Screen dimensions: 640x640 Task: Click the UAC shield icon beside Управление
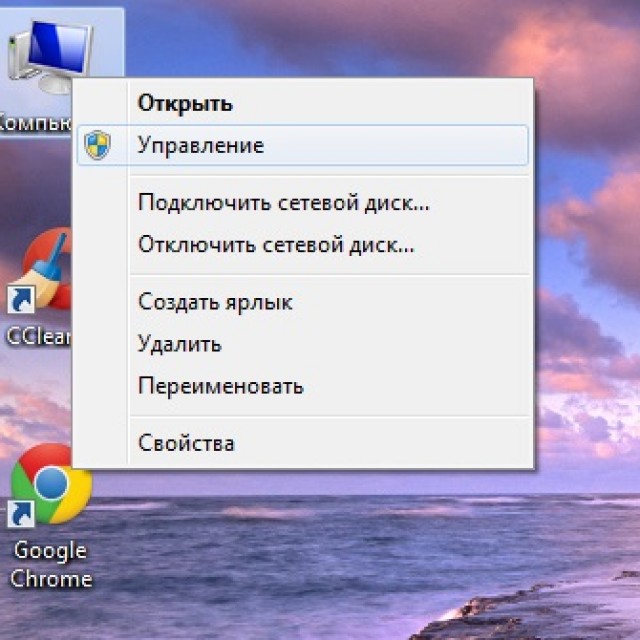click(x=98, y=145)
